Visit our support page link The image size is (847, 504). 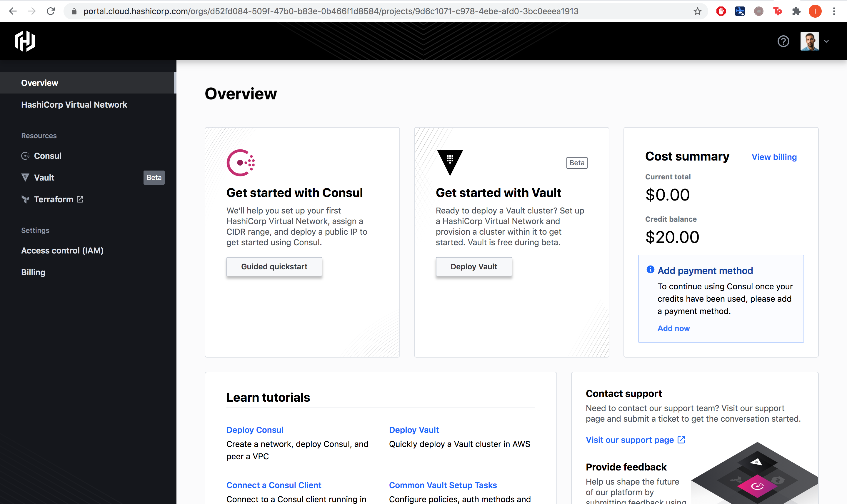(x=630, y=440)
